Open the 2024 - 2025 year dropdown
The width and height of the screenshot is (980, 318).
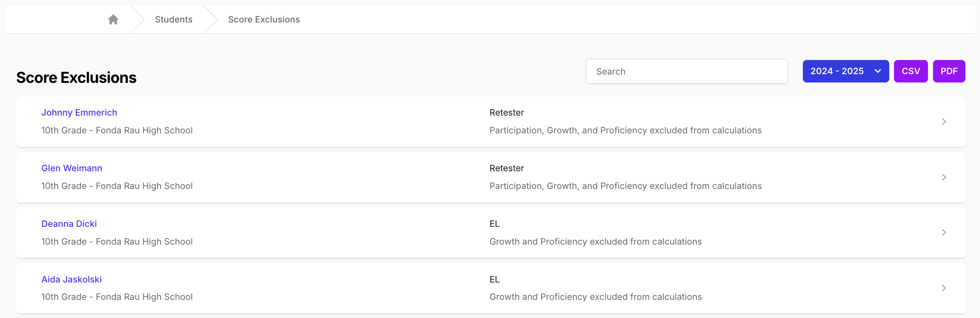(x=845, y=71)
